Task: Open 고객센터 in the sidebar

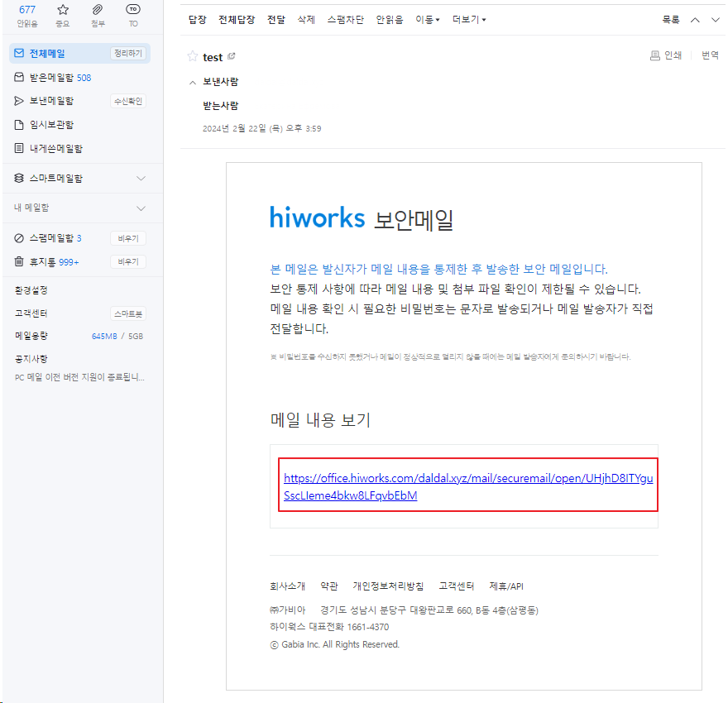Action: click(x=31, y=313)
